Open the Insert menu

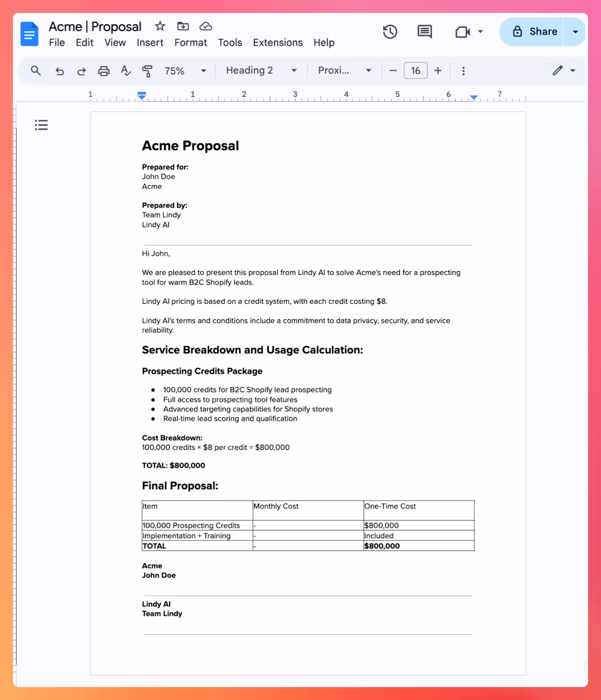(150, 42)
